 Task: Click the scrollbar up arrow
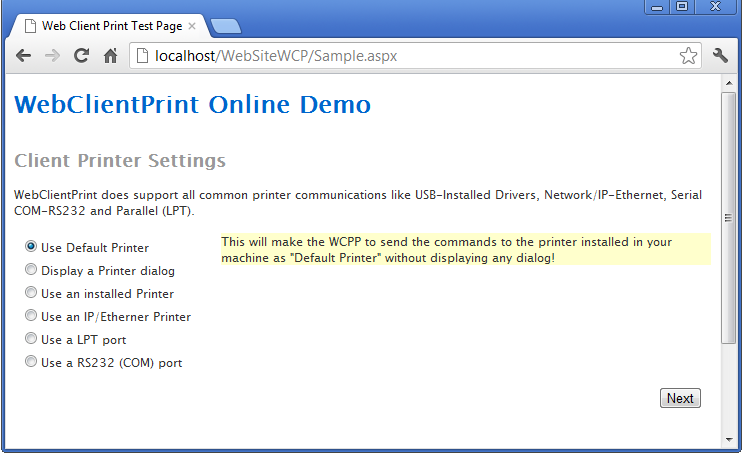pos(728,84)
